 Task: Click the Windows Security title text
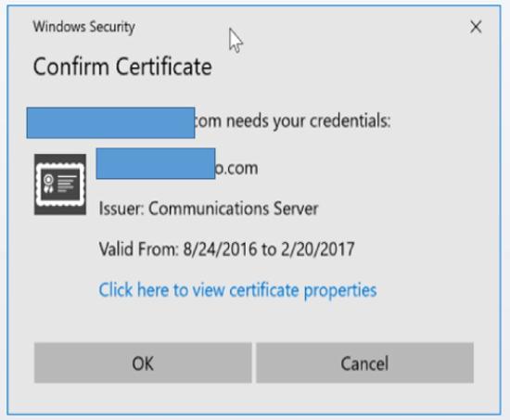pyautogui.click(x=83, y=27)
